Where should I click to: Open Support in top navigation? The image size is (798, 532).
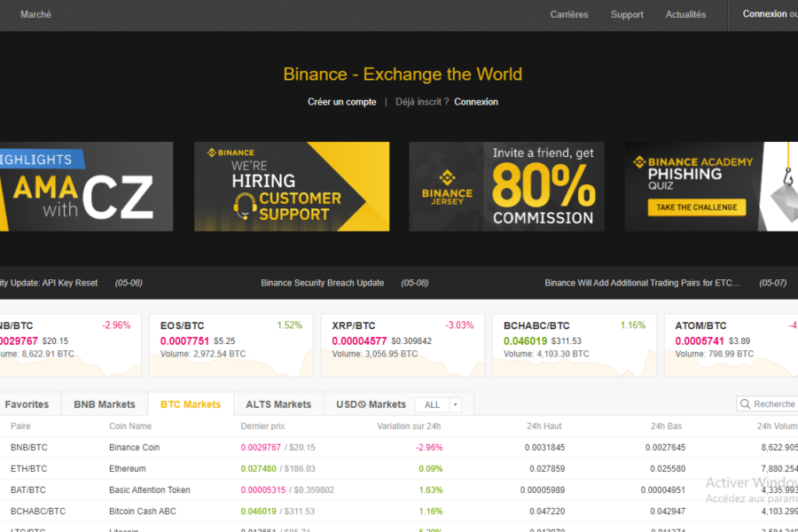627,15
